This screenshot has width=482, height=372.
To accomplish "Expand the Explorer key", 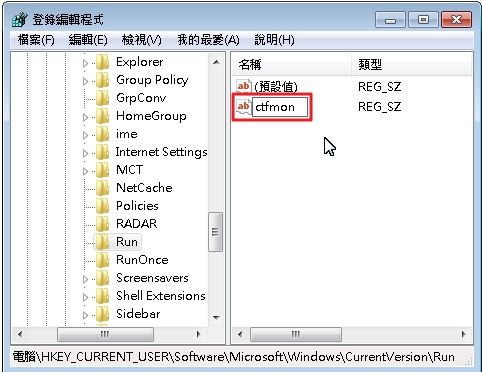I will 85,63.
